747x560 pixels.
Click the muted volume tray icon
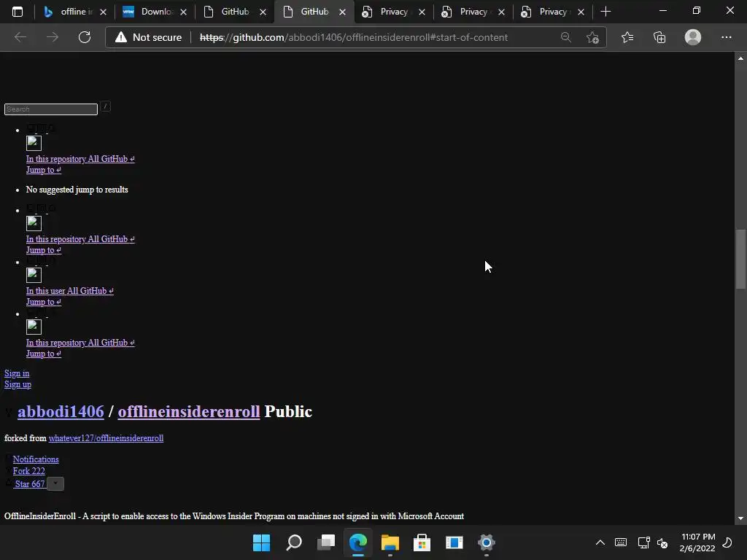point(662,542)
